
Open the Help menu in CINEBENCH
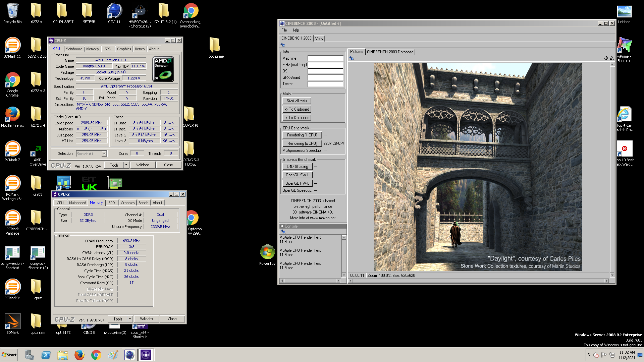[x=295, y=30]
